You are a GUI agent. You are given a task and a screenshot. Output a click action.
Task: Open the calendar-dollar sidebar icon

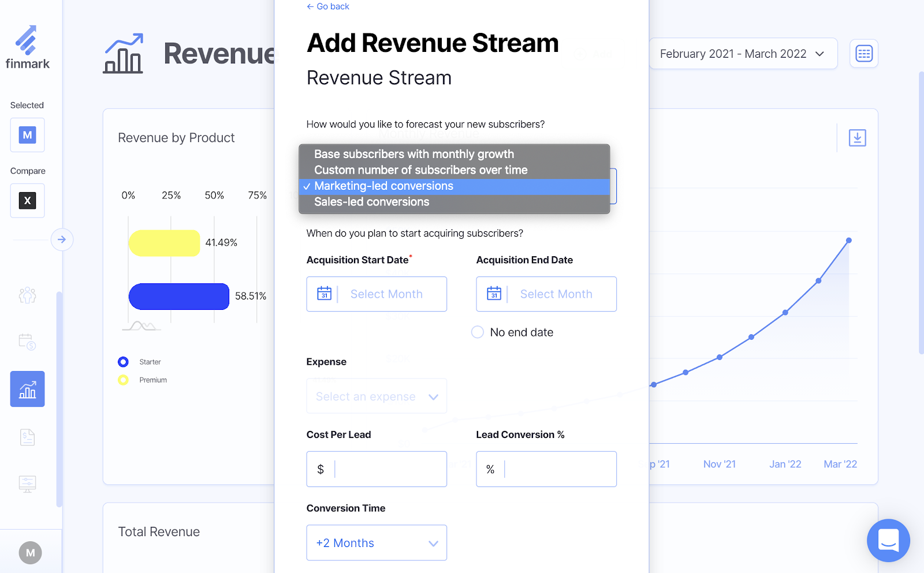(27, 342)
